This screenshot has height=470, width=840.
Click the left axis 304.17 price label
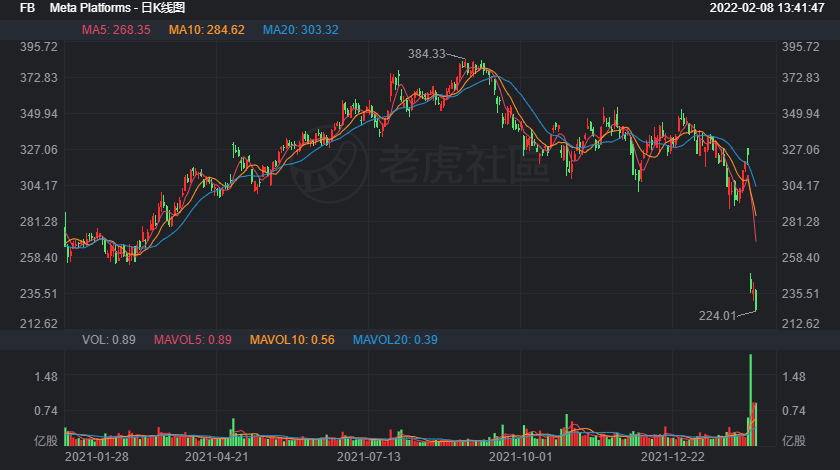coord(39,186)
